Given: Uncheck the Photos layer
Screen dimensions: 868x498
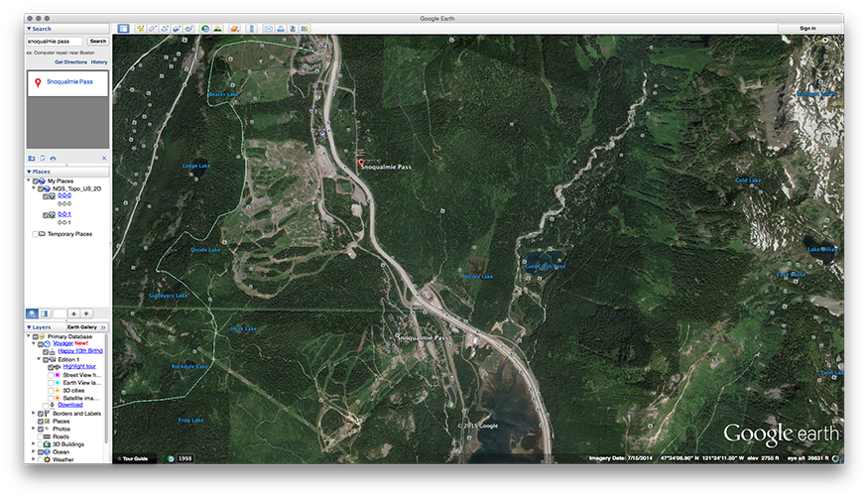Looking at the screenshot, I should [x=41, y=429].
